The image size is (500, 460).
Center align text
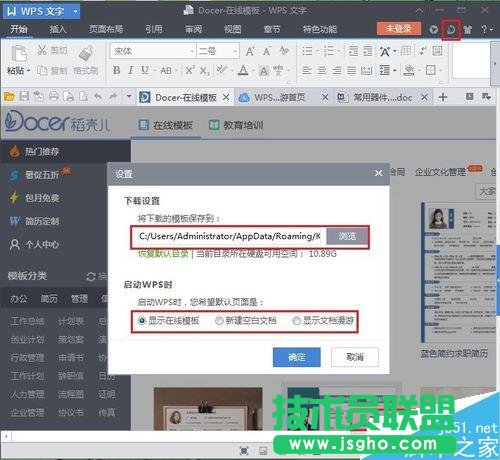tap(322, 70)
